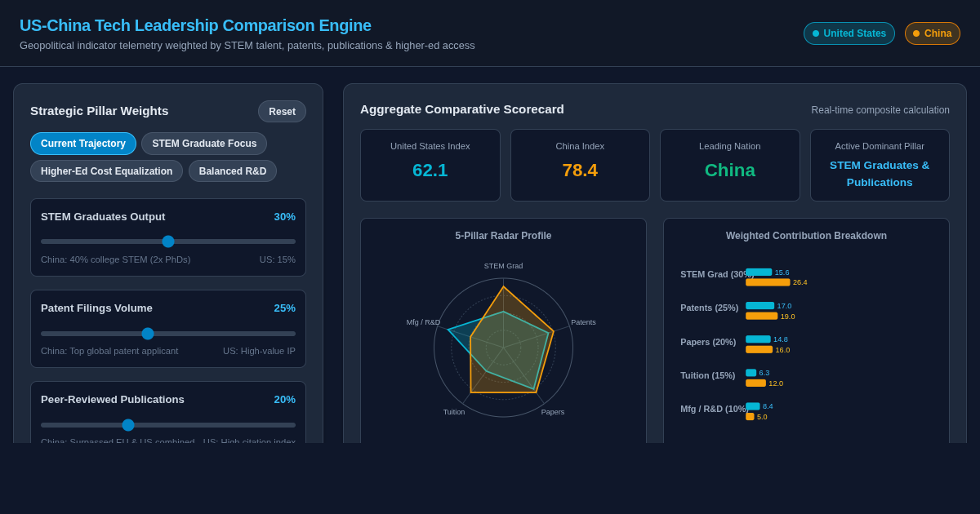Click the 'US: High-value IP' note

(260, 351)
